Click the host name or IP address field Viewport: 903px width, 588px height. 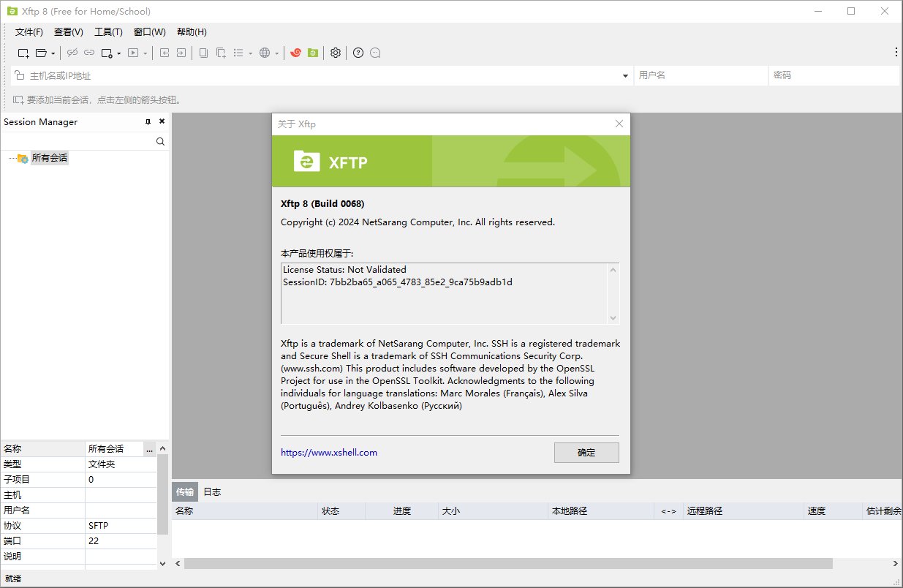[322, 75]
